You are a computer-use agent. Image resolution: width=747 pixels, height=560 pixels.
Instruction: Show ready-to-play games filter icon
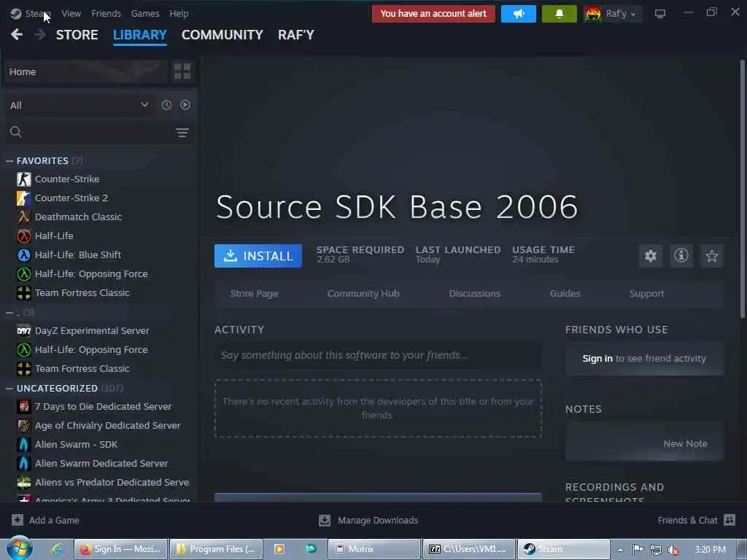point(185,105)
